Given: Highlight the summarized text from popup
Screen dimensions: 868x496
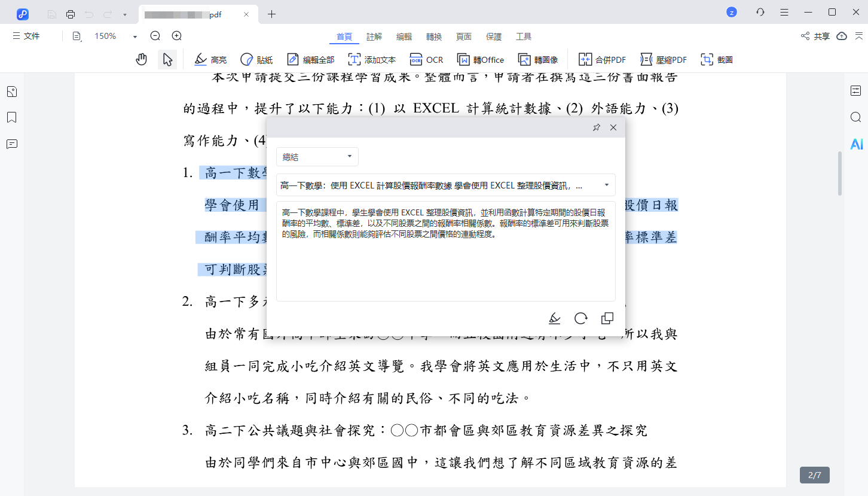Looking at the screenshot, I should click(x=554, y=318).
